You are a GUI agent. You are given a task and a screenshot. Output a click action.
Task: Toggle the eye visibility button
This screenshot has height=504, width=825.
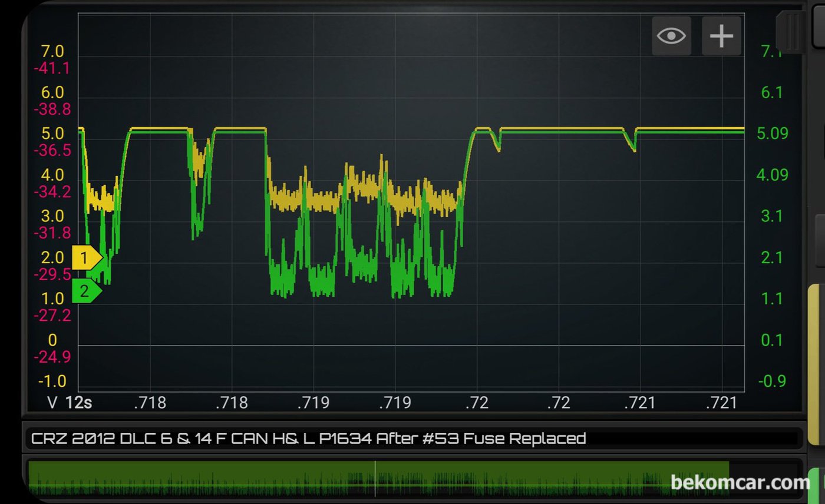pyautogui.click(x=671, y=36)
